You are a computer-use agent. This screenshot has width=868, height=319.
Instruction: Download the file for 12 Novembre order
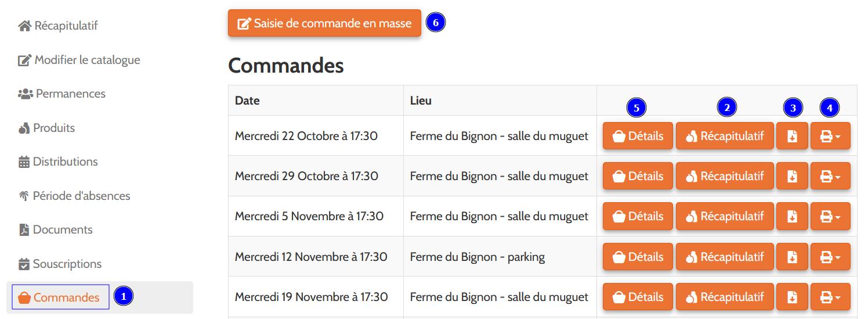[792, 257]
